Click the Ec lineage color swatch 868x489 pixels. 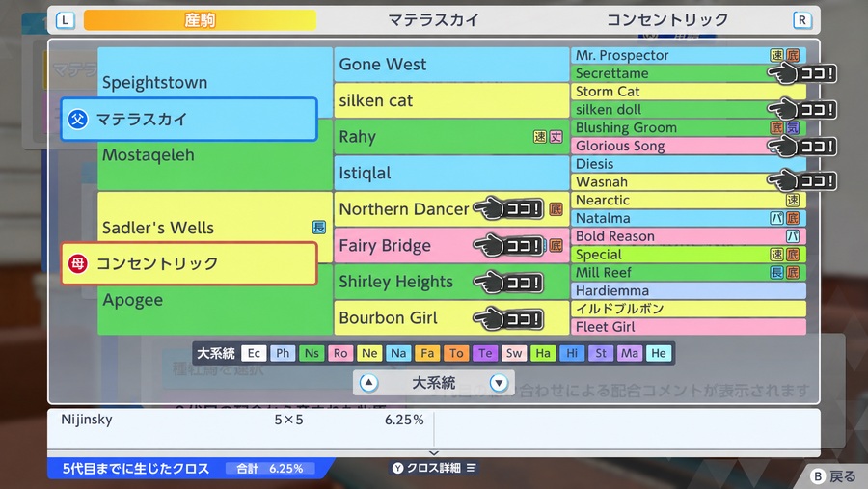pos(254,353)
